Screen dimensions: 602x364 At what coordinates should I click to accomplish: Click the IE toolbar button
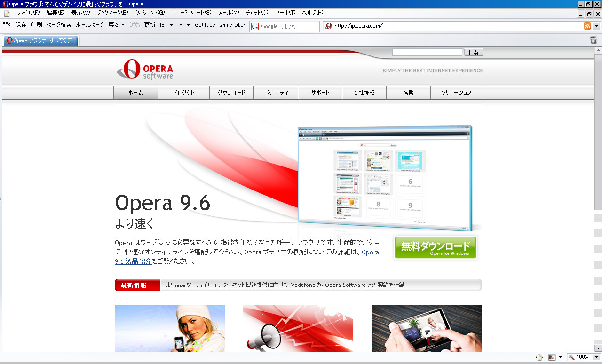point(162,25)
